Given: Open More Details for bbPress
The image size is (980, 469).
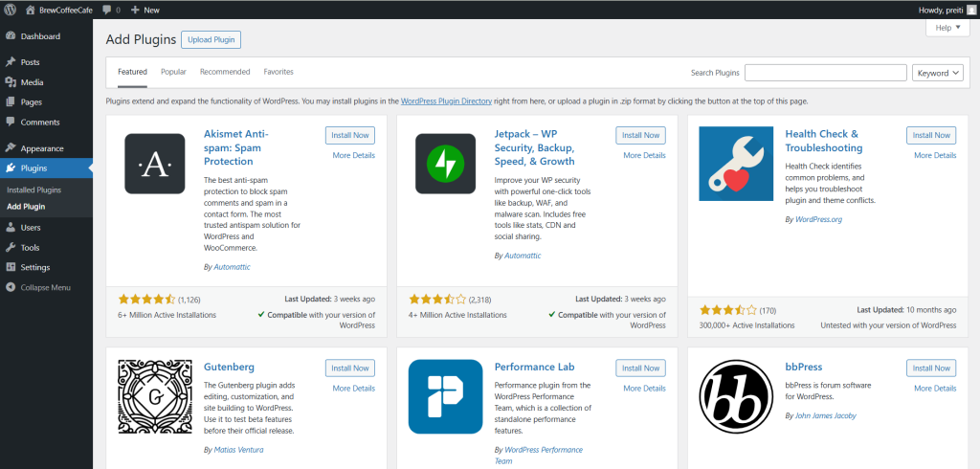Looking at the screenshot, I should (935, 389).
